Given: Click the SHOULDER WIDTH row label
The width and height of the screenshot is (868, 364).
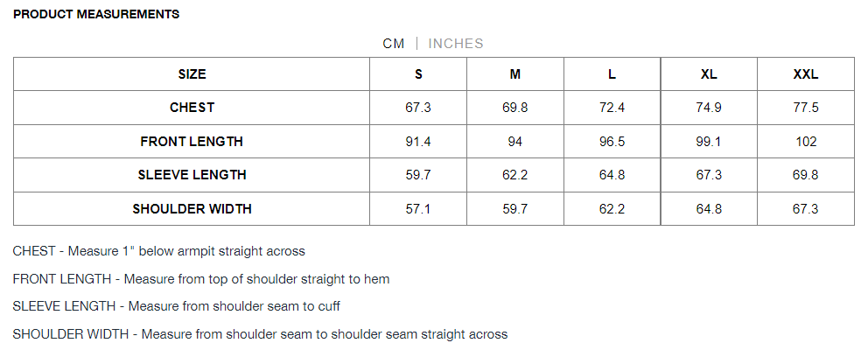Looking at the screenshot, I should coord(192,209).
